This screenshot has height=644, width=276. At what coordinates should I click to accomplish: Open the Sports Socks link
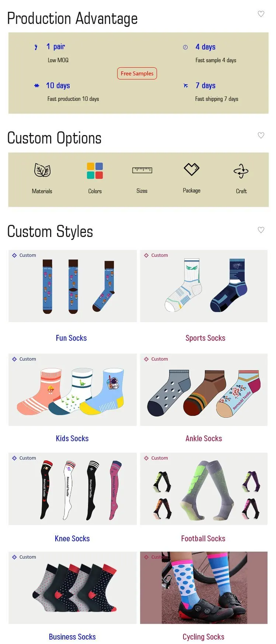(x=205, y=338)
